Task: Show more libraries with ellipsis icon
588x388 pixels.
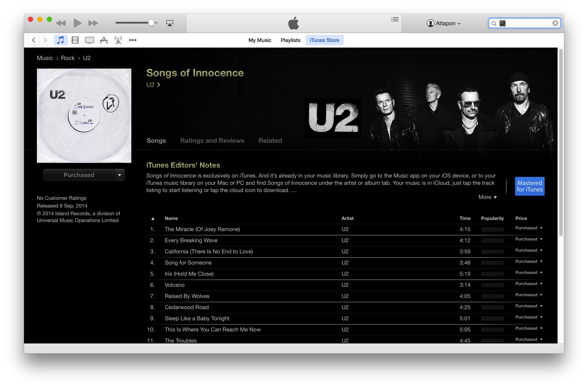Action: coord(133,40)
